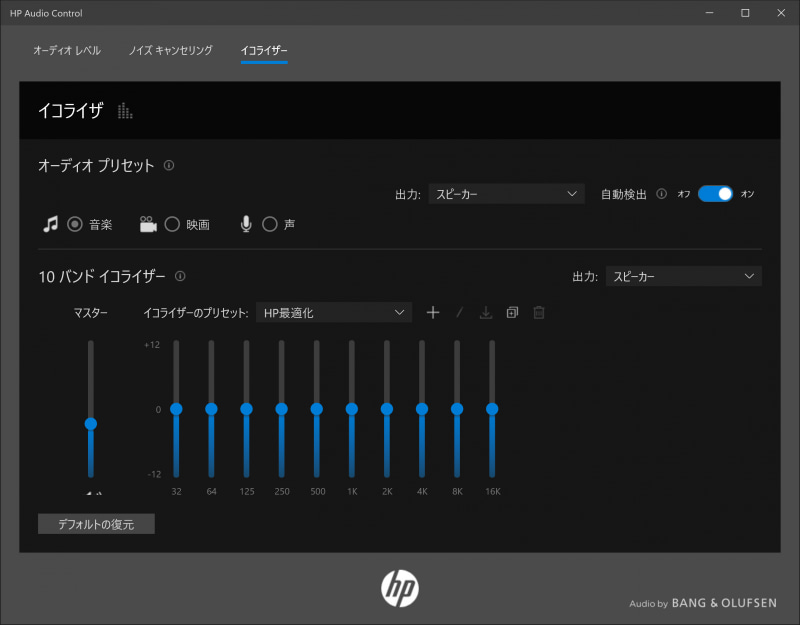Select the 映画 movie preset radio button
This screenshot has height=625, width=800.
click(170, 224)
